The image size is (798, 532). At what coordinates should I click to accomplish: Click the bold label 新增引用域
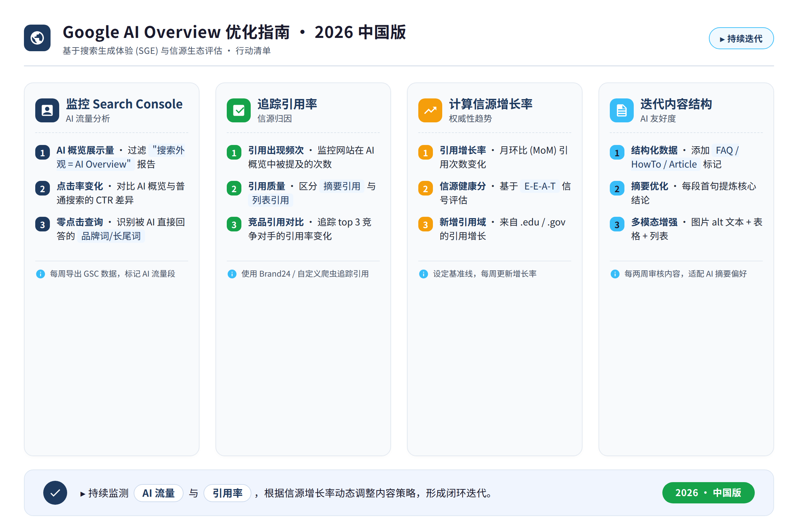(463, 222)
